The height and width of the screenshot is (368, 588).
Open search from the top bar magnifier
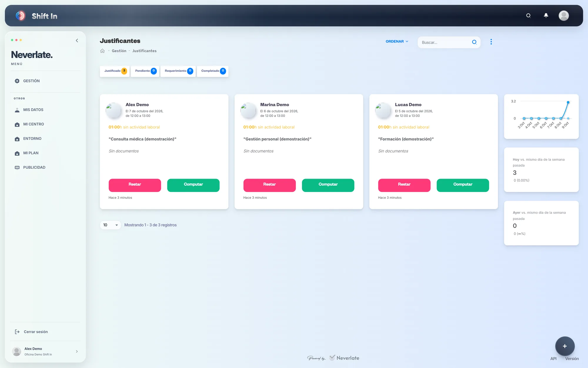528,16
